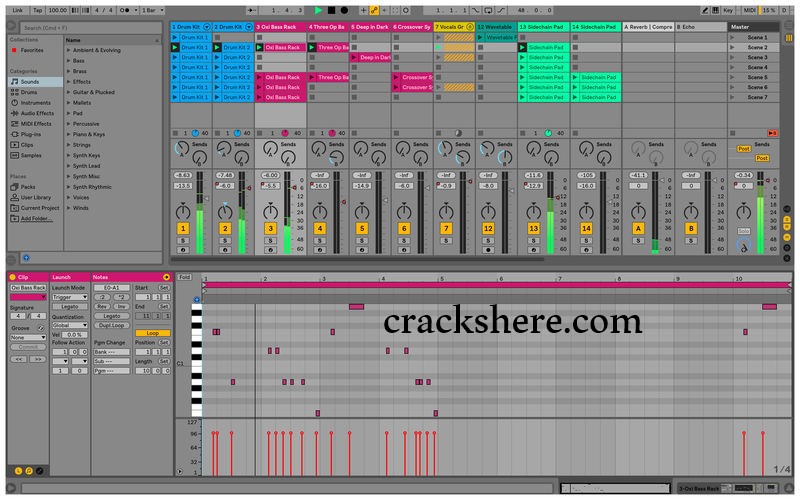Click the Tap tempo button
This screenshot has height=500, width=800.
click(37, 10)
